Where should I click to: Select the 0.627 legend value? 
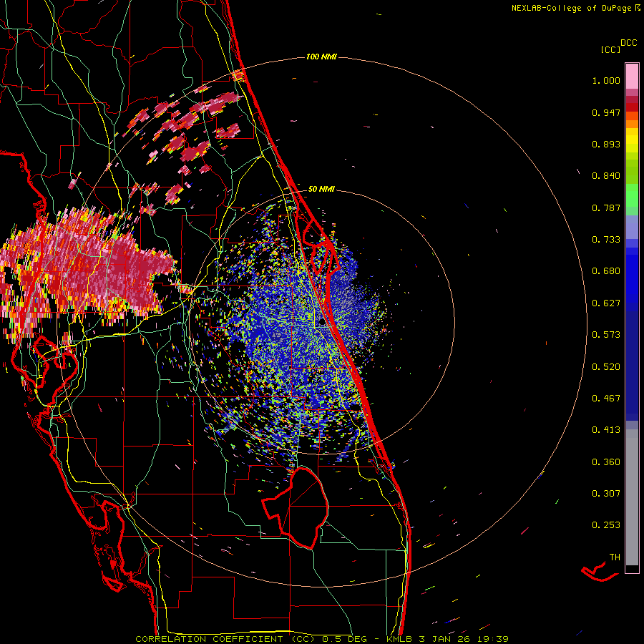tap(606, 303)
